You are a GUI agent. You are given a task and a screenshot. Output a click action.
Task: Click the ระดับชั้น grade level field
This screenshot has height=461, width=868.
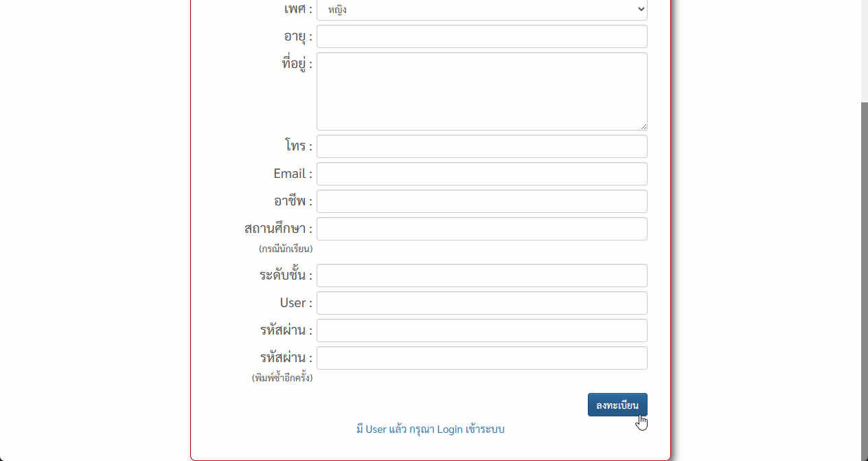(481, 276)
